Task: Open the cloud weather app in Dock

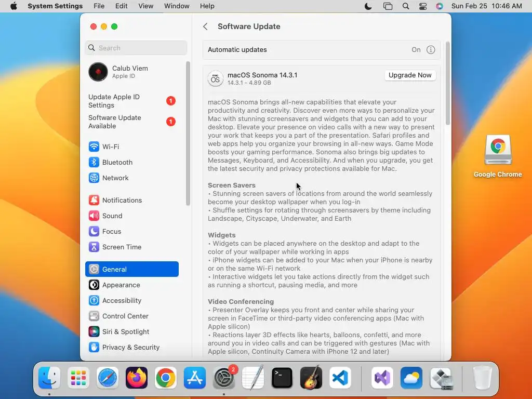Action: (x=411, y=378)
